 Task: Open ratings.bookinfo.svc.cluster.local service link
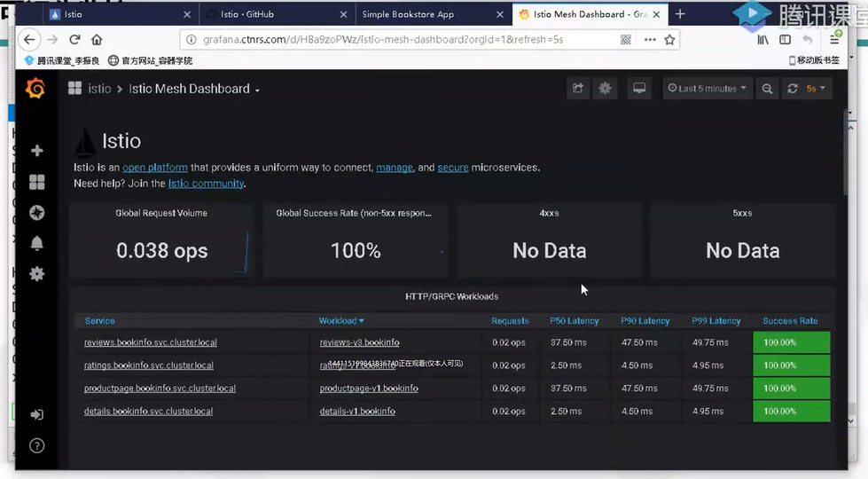point(148,365)
